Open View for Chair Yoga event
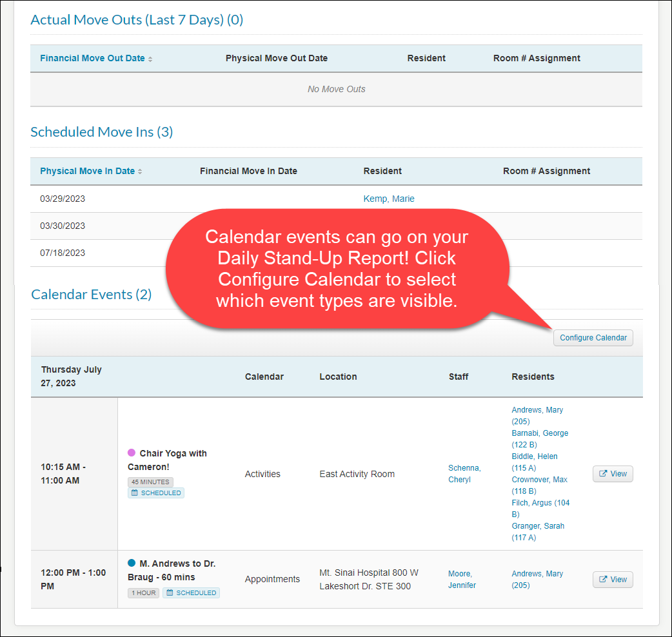 pyautogui.click(x=613, y=474)
